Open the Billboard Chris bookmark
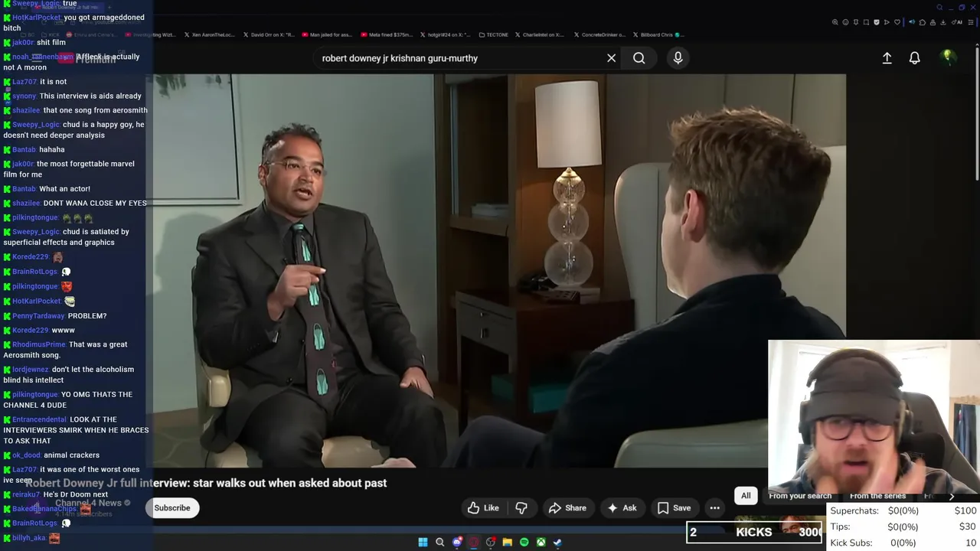The width and height of the screenshot is (980, 551). point(657,34)
